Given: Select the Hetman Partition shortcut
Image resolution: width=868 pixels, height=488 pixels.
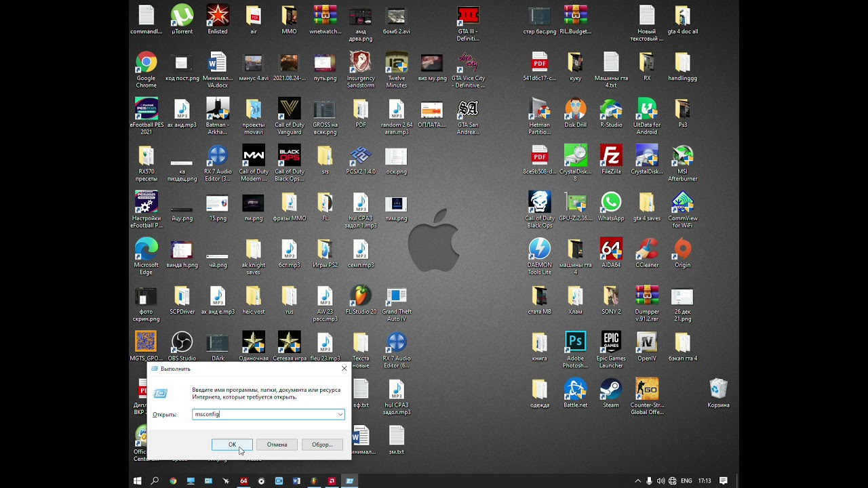Looking at the screenshot, I should 539,117.
